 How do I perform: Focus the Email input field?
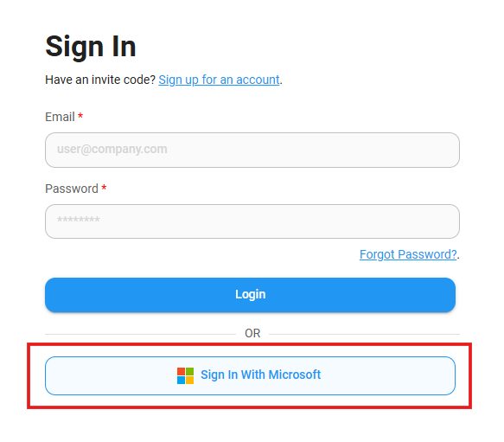tap(252, 150)
